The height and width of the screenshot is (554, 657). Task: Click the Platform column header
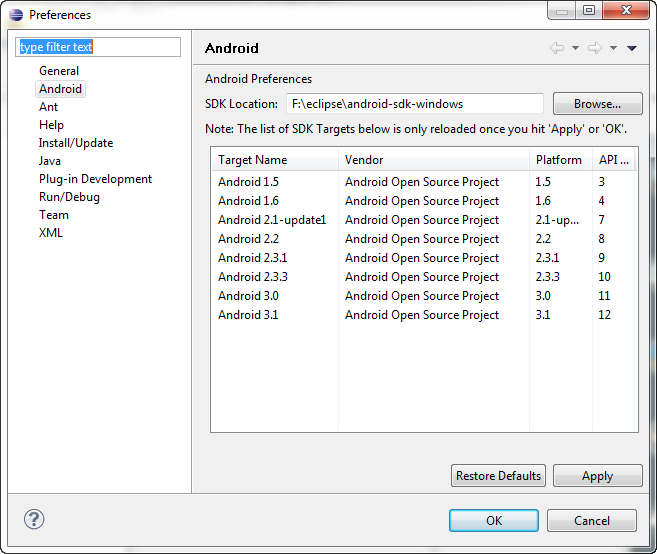point(561,160)
